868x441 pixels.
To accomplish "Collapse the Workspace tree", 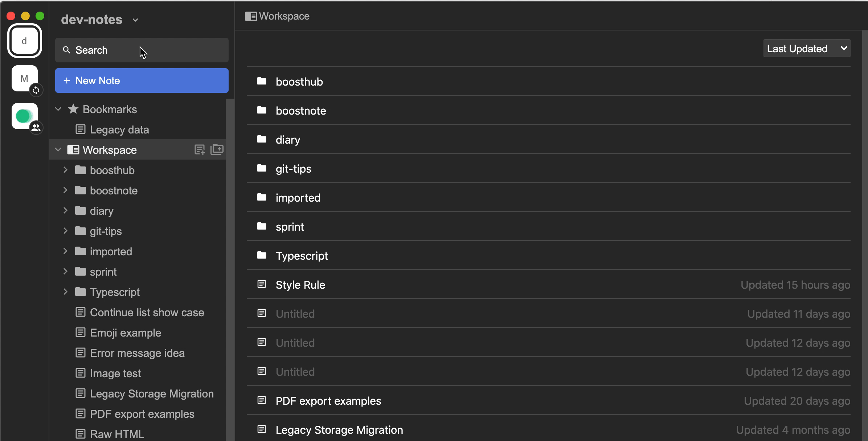I will click(x=58, y=150).
